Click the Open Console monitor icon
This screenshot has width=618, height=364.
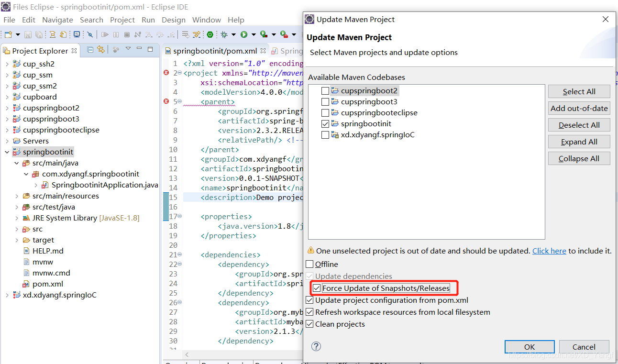(77, 34)
